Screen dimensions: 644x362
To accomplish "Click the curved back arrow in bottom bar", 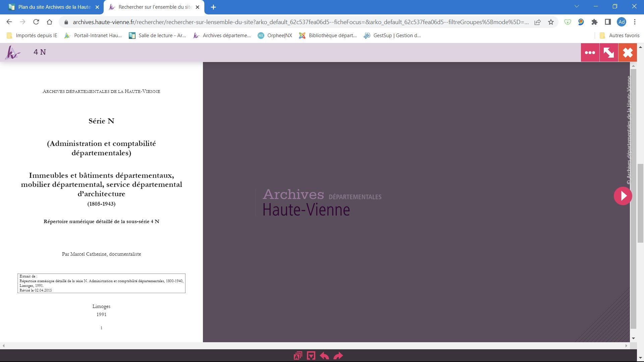I will 324,356.
